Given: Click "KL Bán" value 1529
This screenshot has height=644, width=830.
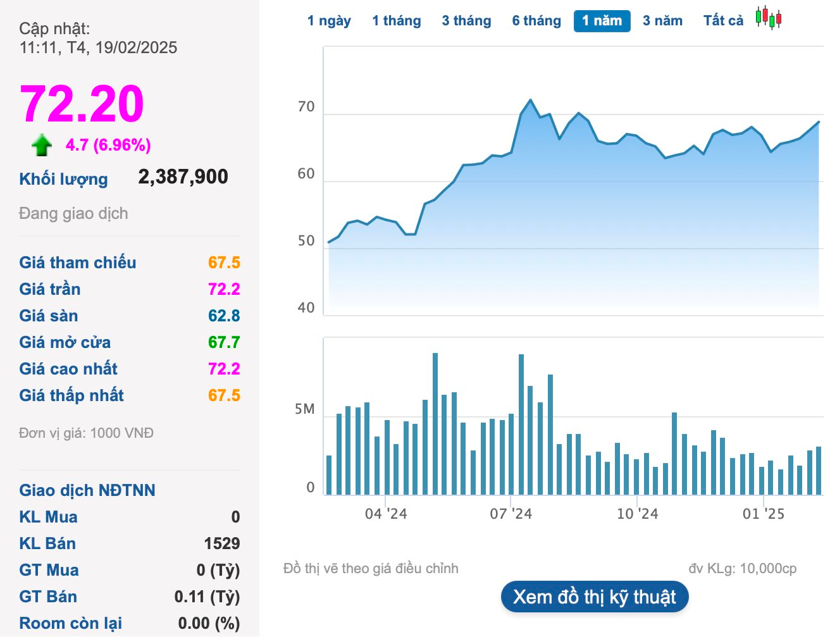Looking at the screenshot, I should coord(222,543).
